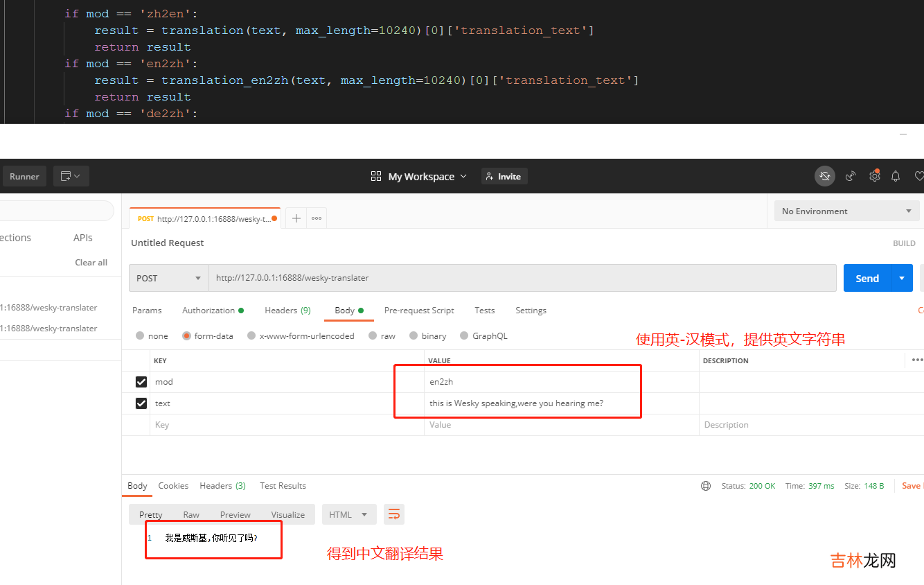This screenshot has height=585, width=924.
Task: Open the Pre-request Script tab
Action: click(x=419, y=311)
